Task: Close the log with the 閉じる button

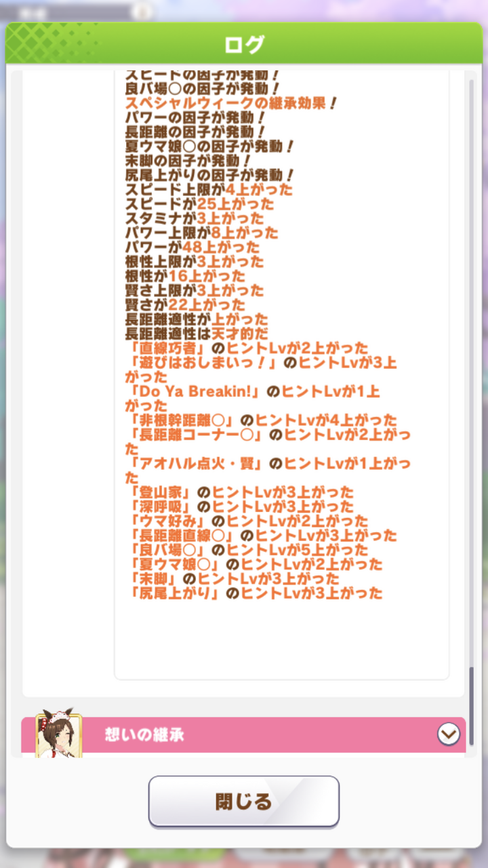Action: click(x=244, y=802)
